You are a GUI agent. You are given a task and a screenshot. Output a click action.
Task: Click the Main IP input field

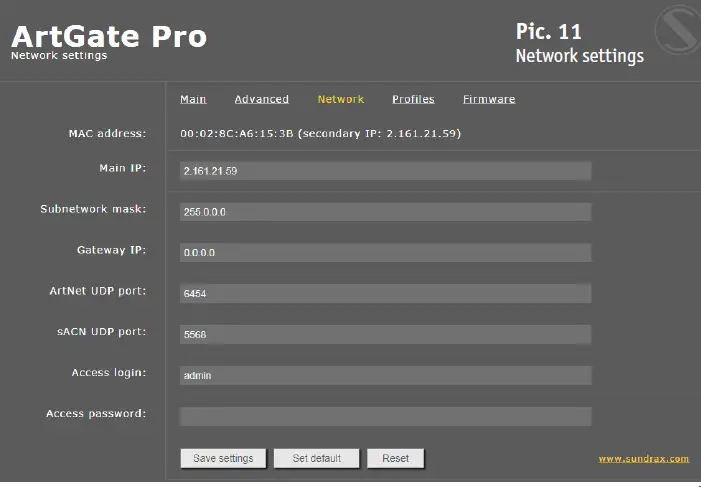(x=385, y=171)
